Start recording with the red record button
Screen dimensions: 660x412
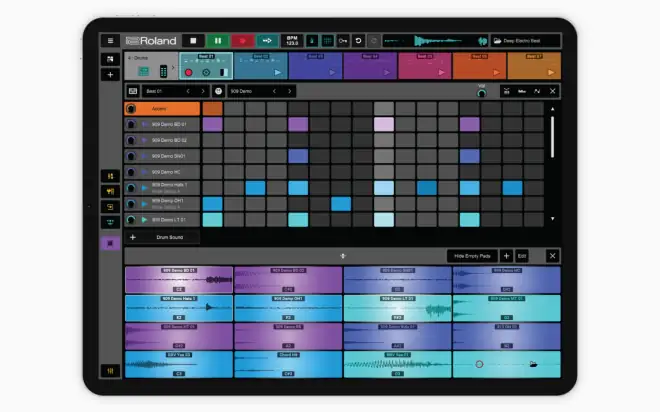click(x=242, y=41)
